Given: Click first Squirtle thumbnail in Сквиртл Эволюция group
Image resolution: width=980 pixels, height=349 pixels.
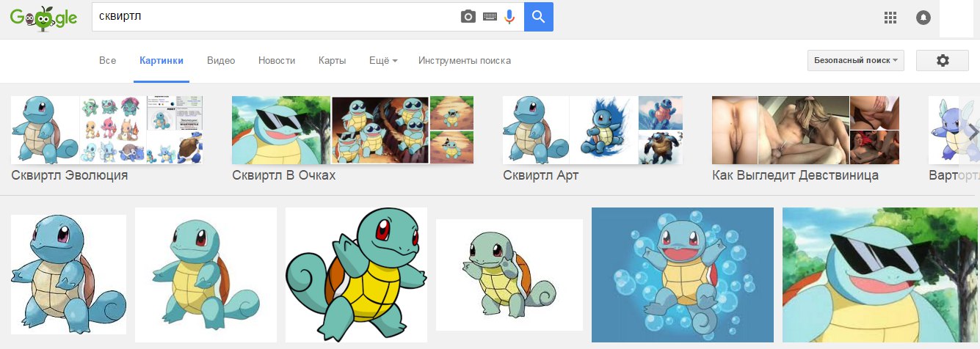Looking at the screenshot, I should pyautogui.click(x=45, y=130).
